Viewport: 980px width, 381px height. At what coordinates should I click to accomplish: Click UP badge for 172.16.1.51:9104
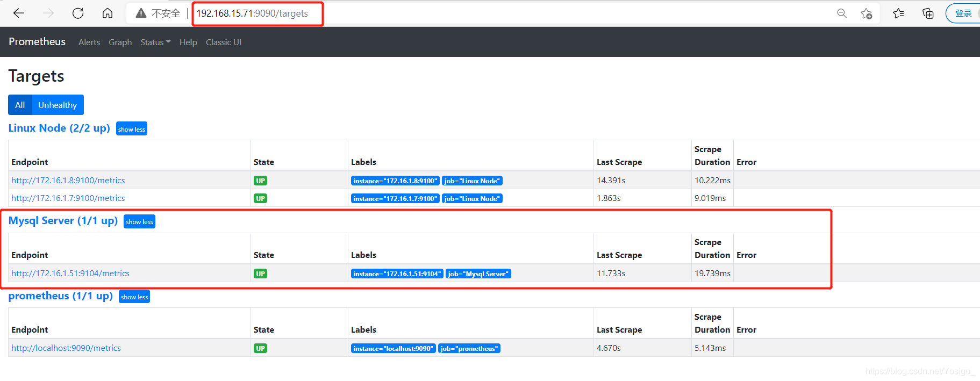(x=261, y=274)
